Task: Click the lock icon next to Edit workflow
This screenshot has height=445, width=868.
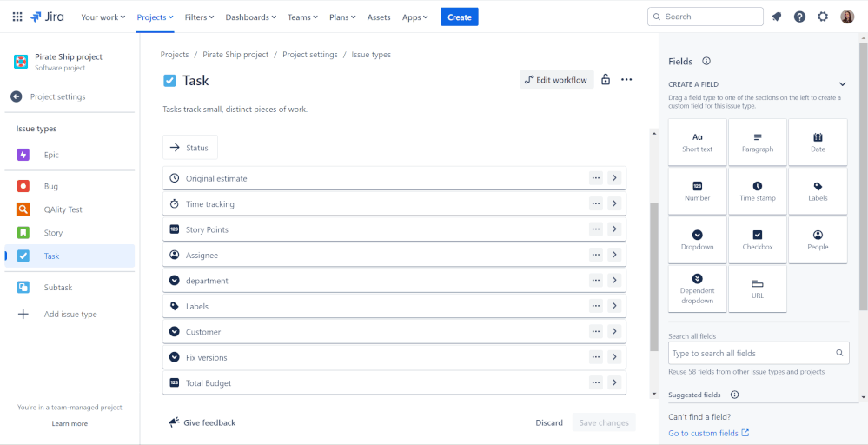Action: [606, 80]
